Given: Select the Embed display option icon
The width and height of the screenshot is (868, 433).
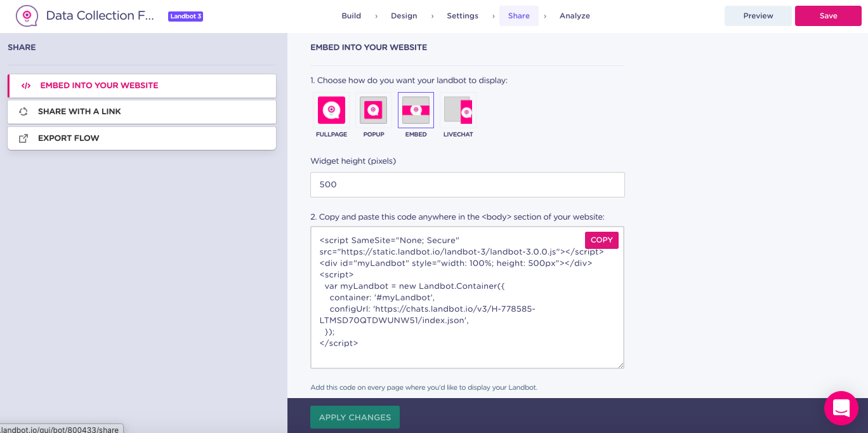Looking at the screenshot, I should click(x=416, y=110).
